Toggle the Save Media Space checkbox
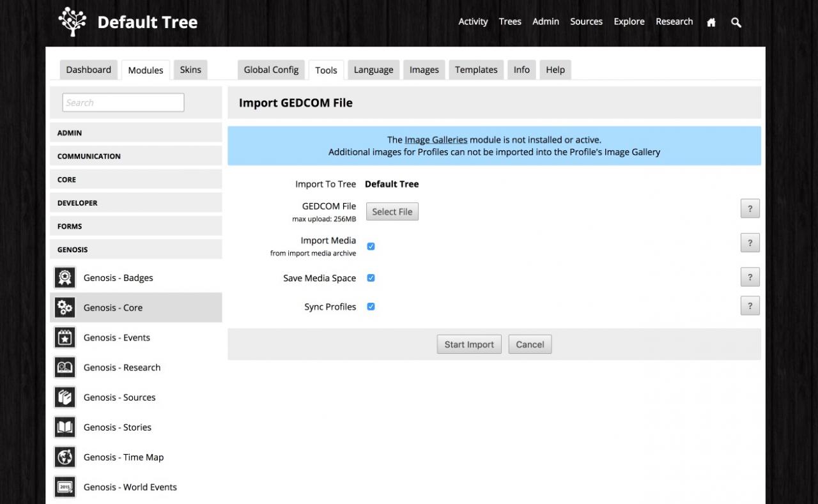The width and height of the screenshot is (818, 504). [371, 278]
